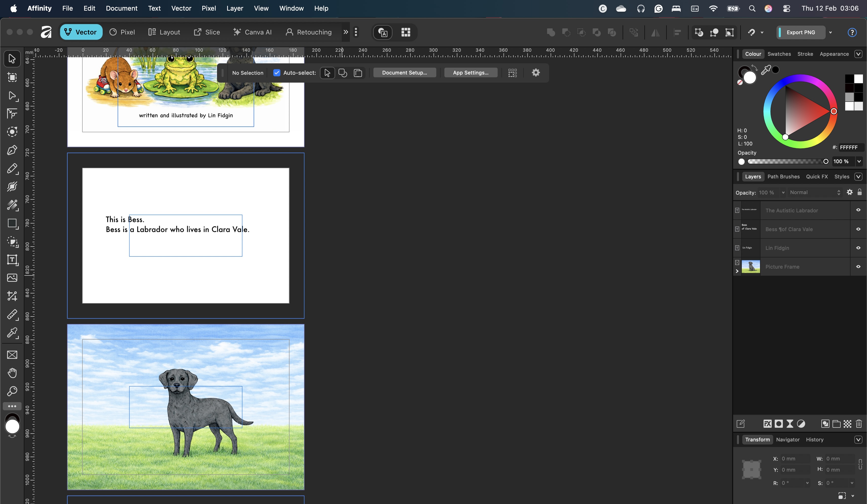Open layer effects FX icon
The image size is (867, 504).
[768, 424]
